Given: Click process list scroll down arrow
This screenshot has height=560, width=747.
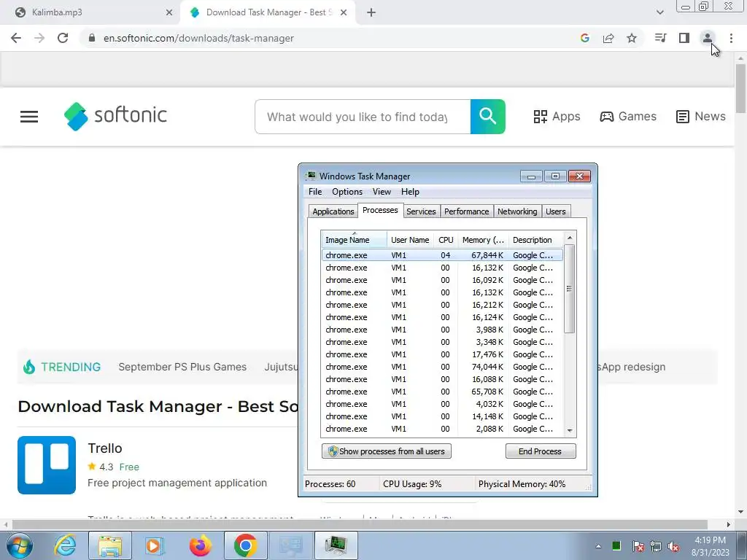Looking at the screenshot, I should click(570, 430).
